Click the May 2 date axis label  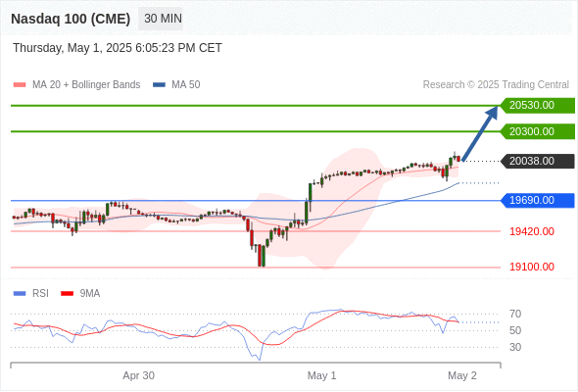point(462,375)
